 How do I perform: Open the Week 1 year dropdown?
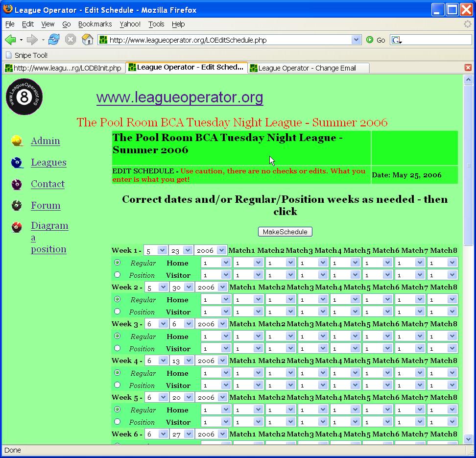click(211, 250)
